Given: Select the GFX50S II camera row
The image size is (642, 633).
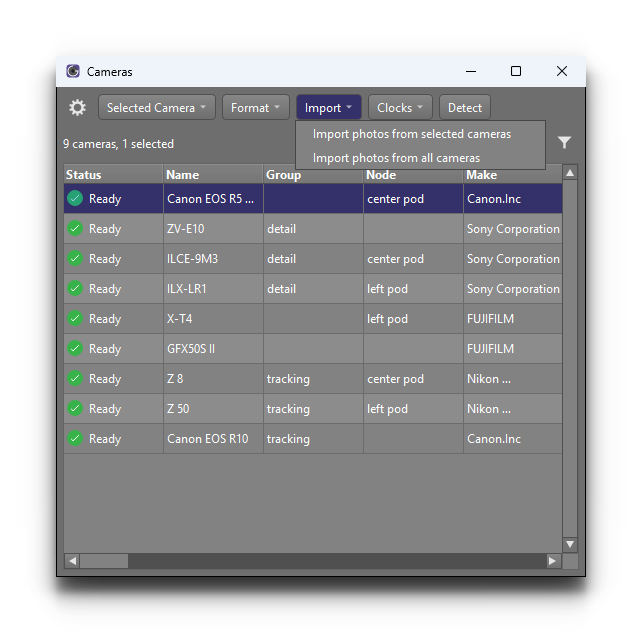Looking at the screenshot, I should [x=313, y=348].
